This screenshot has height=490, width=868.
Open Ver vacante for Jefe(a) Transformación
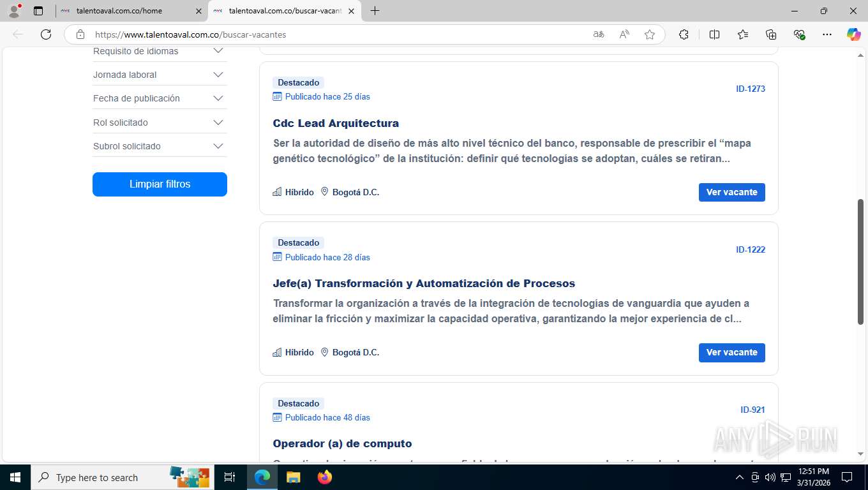point(731,352)
